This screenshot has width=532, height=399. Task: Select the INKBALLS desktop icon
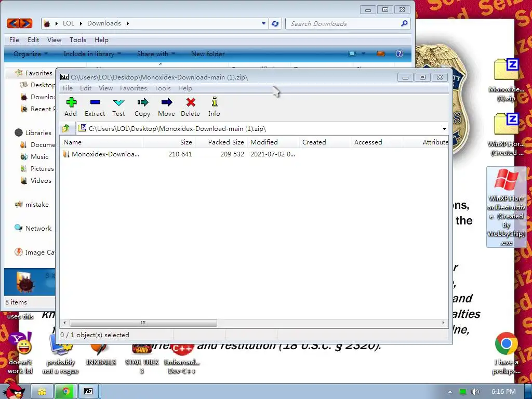[101, 354]
